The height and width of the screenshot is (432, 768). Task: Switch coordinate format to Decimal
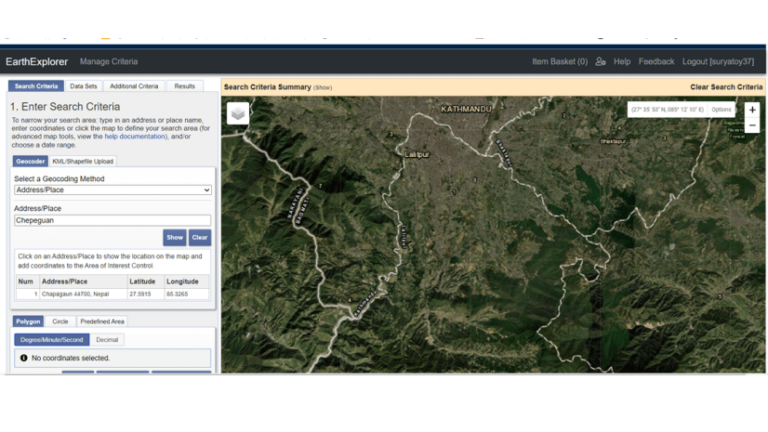pos(107,339)
